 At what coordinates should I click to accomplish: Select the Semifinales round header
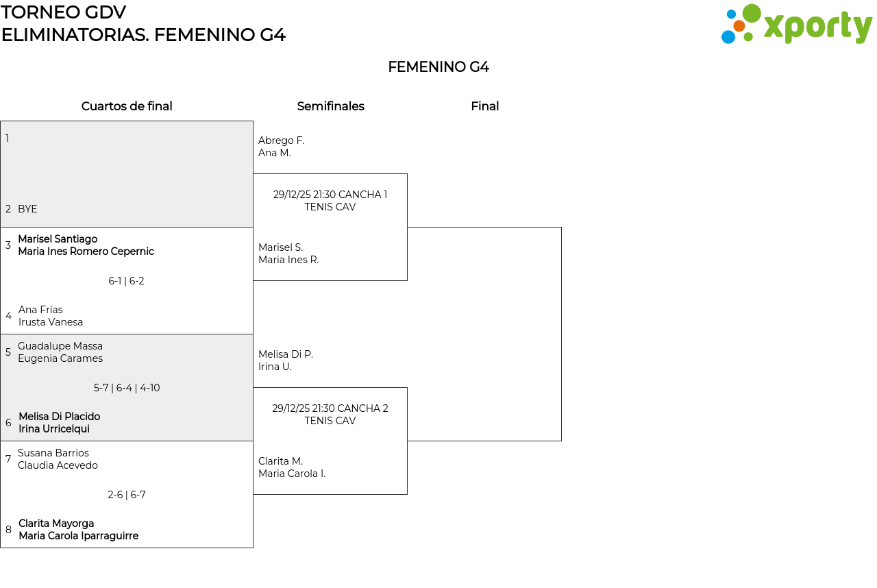tap(330, 106)
